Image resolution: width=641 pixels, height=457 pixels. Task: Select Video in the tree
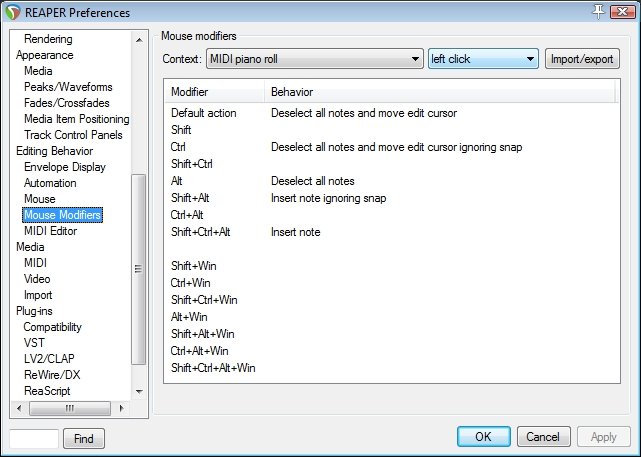[x=37, y=279]
